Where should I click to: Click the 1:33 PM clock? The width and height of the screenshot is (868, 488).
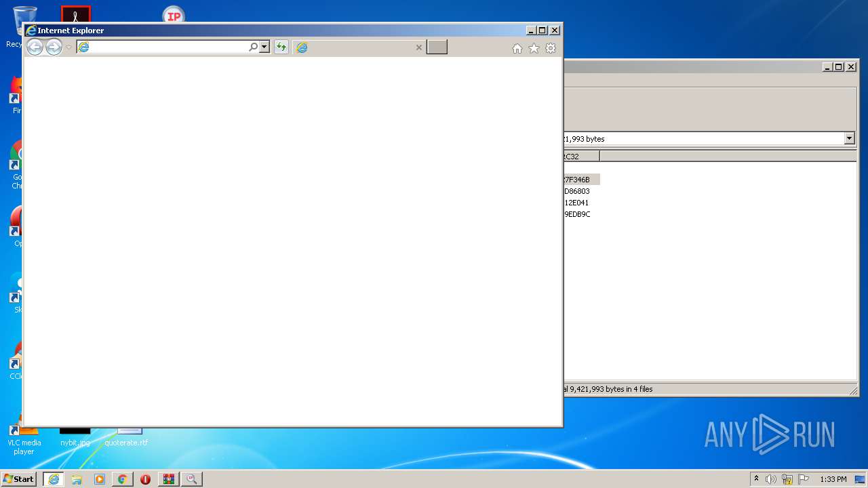point(833,479)
